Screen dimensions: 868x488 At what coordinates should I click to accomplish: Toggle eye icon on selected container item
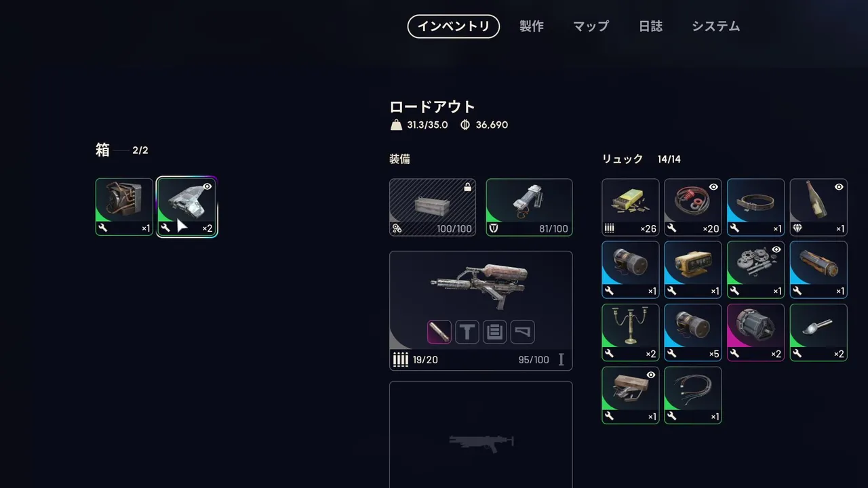coord(208,186)
